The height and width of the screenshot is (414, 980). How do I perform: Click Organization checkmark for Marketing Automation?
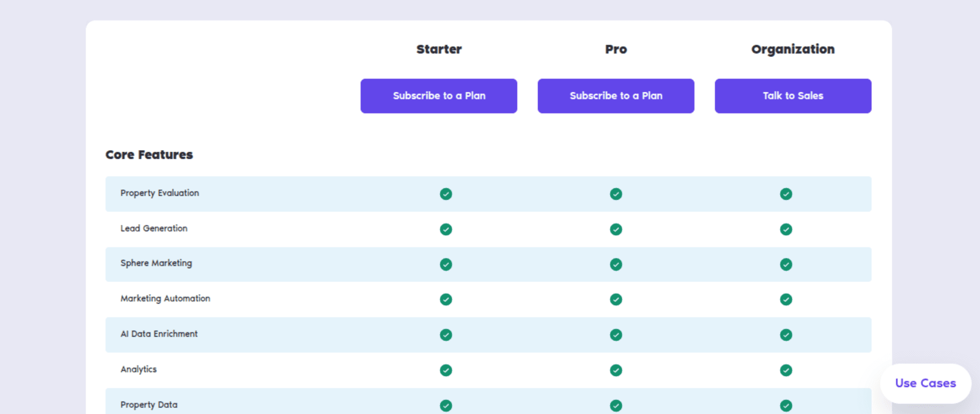click(786, 300)
